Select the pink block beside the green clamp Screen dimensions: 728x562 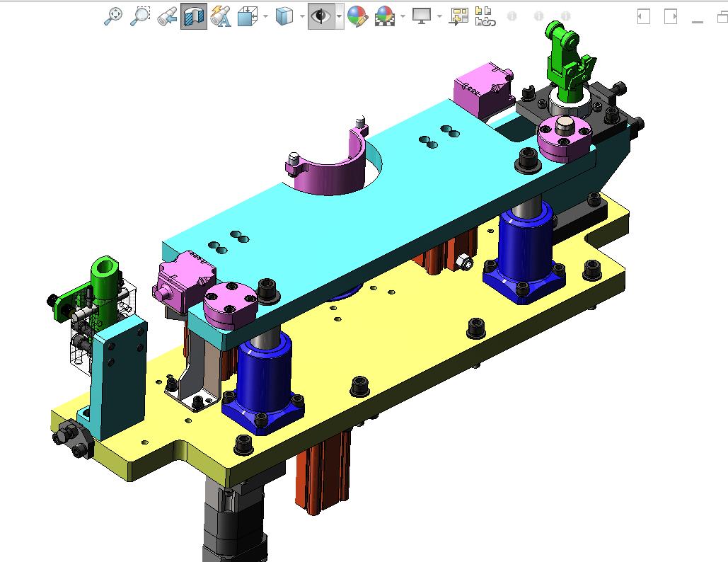tap(483, 90)
